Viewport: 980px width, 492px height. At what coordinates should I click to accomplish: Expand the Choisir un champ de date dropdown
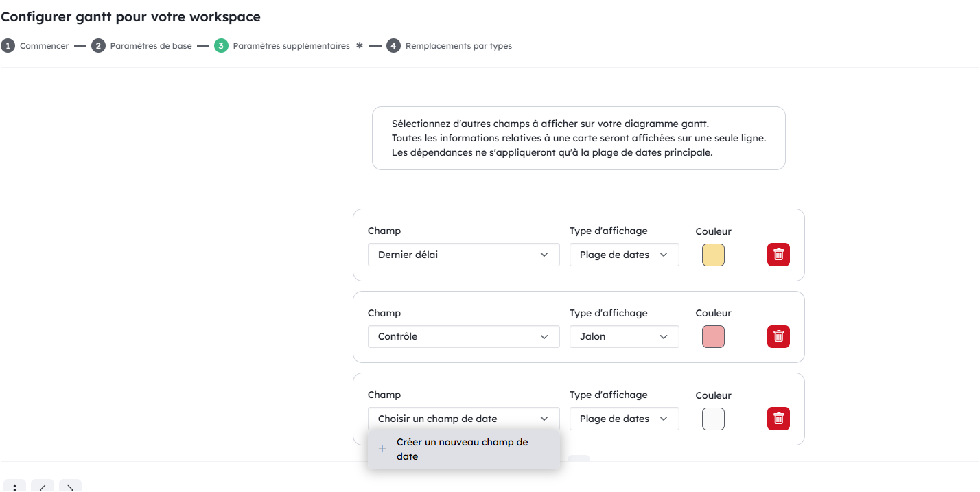(463, 419)
